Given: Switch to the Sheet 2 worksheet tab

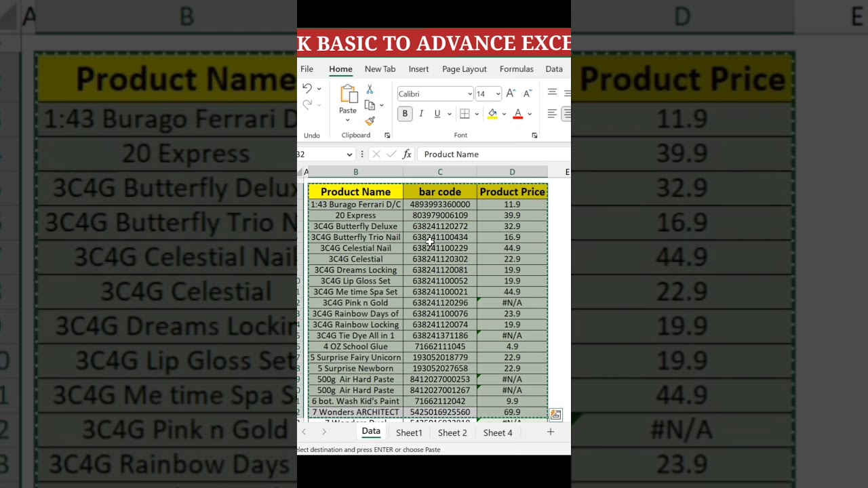Looking at the screenshot, I should [452, 432].
